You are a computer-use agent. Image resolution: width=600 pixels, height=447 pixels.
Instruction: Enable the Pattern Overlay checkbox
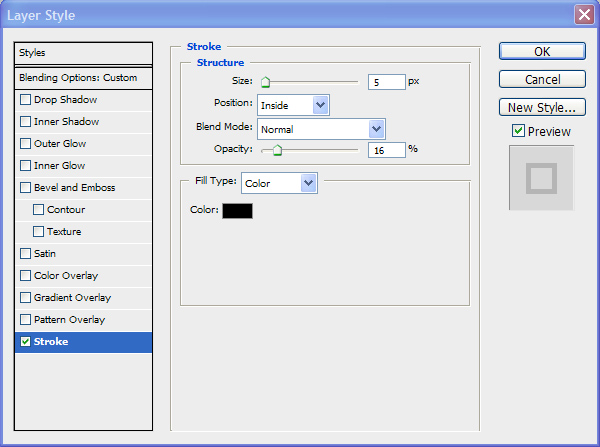[x=25, y=320]
